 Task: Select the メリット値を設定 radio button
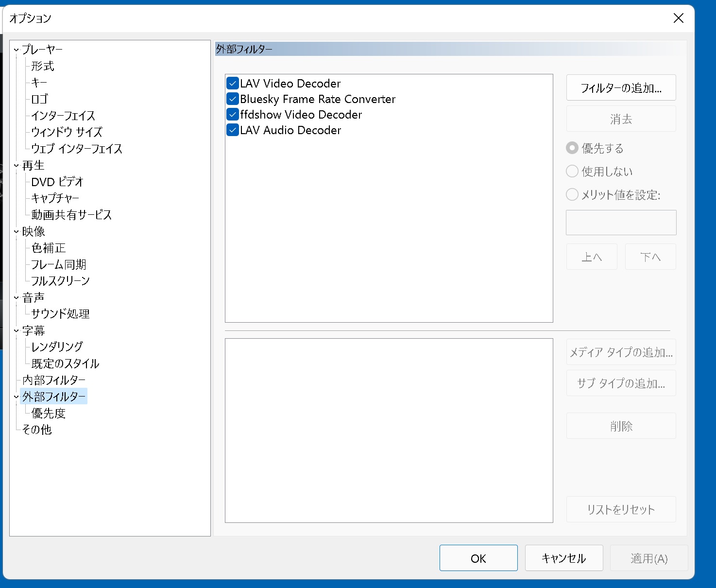click(572, 194)
